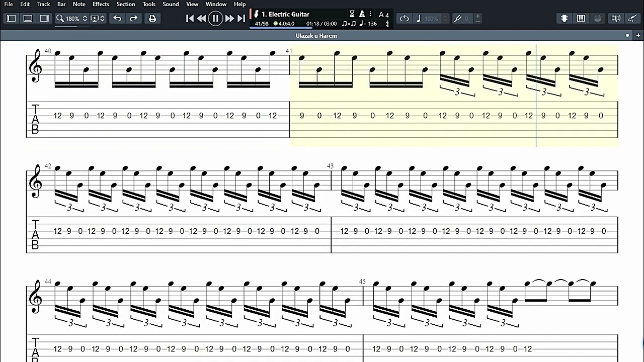Open the Note menu
644x362 pixels.
(x=79, y=4)
